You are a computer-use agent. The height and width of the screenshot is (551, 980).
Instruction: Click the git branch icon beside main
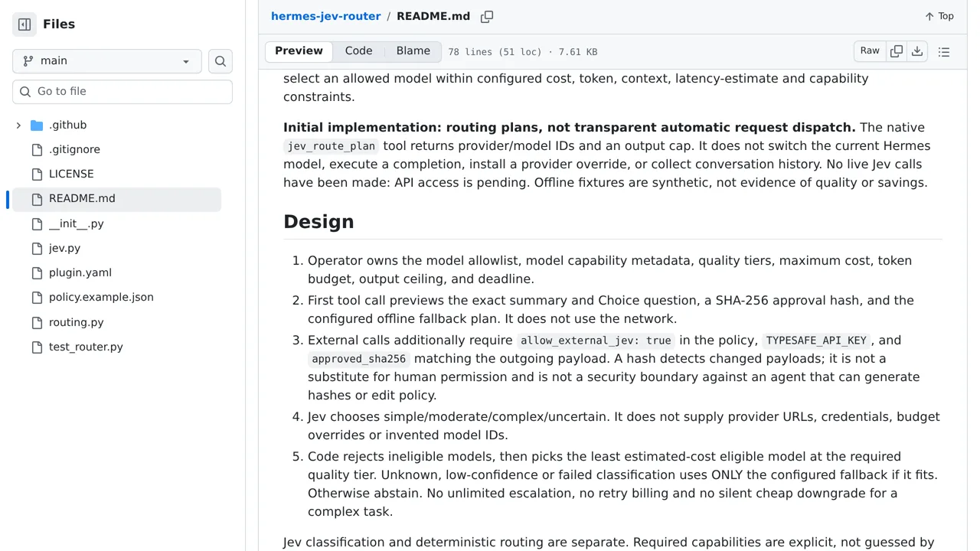pyautogui.click(x=28, y=61)
